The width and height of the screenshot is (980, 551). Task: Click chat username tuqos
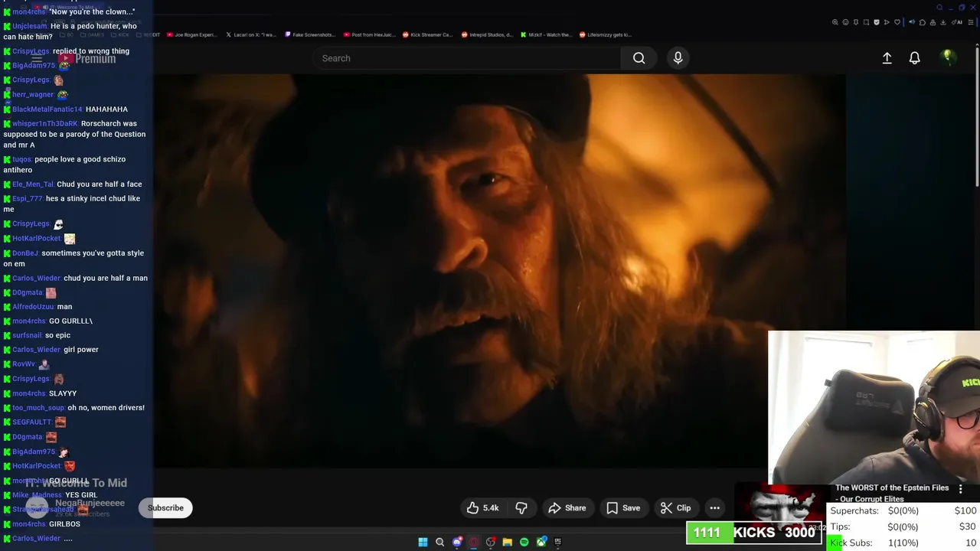pos(21,159)
